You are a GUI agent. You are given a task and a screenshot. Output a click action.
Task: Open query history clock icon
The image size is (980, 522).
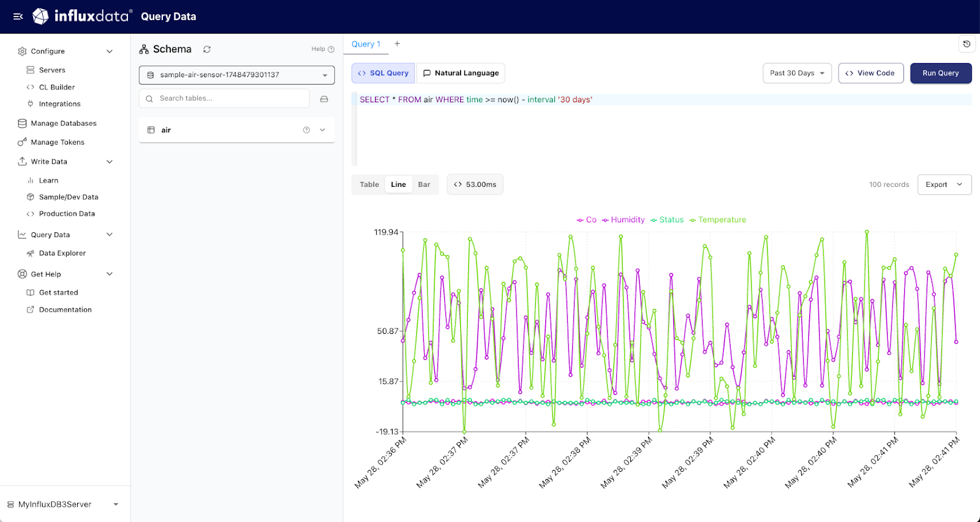[967, 44]
